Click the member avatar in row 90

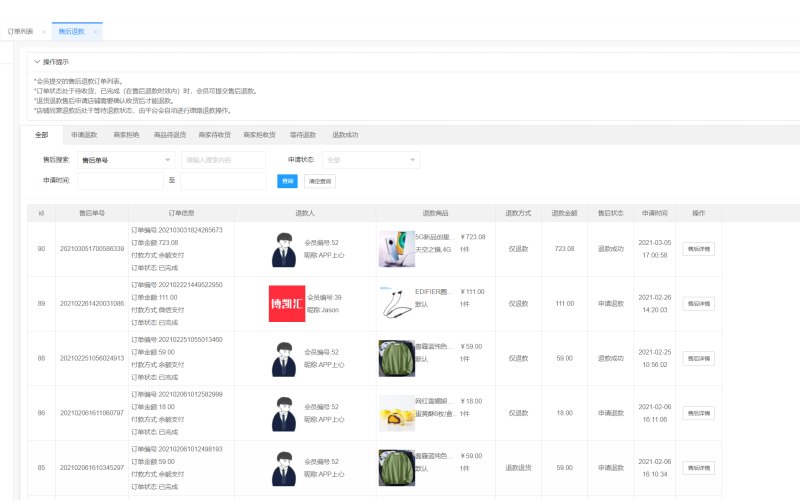click(x=284, y=249)
